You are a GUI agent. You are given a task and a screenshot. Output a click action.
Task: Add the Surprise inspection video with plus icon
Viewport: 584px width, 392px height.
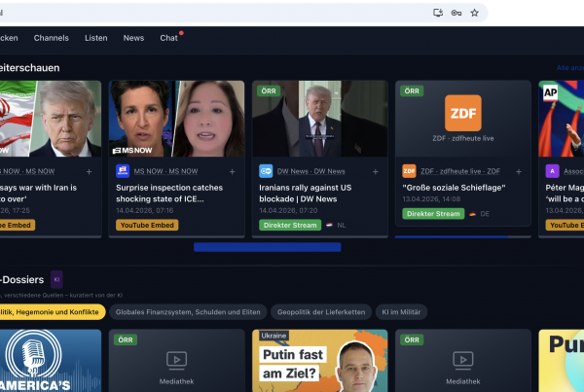click(232, 171)
